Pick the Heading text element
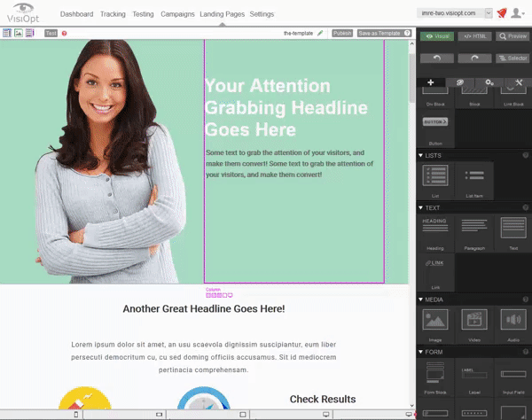 [435, 229]
